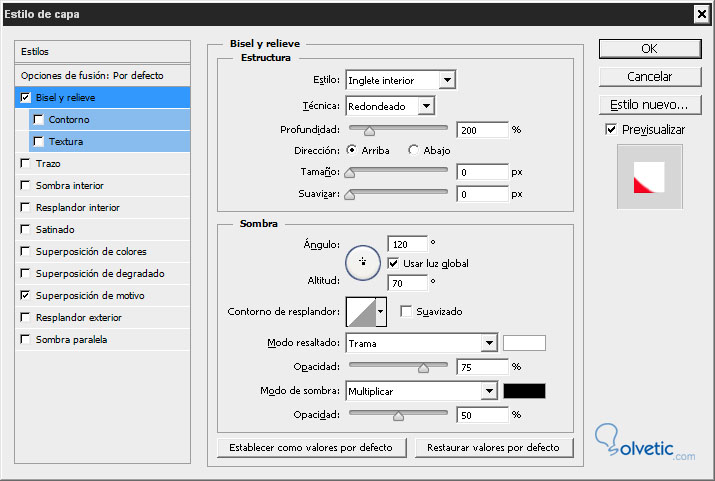This screenshot has width=715, height=481.
Task: Enable the Trazo checkbox
Action: click(x=26, y=163)
